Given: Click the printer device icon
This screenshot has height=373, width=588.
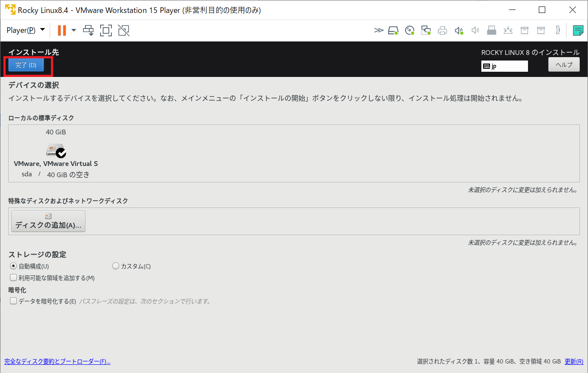Looking at the screenshot, I should coord(443,30).
